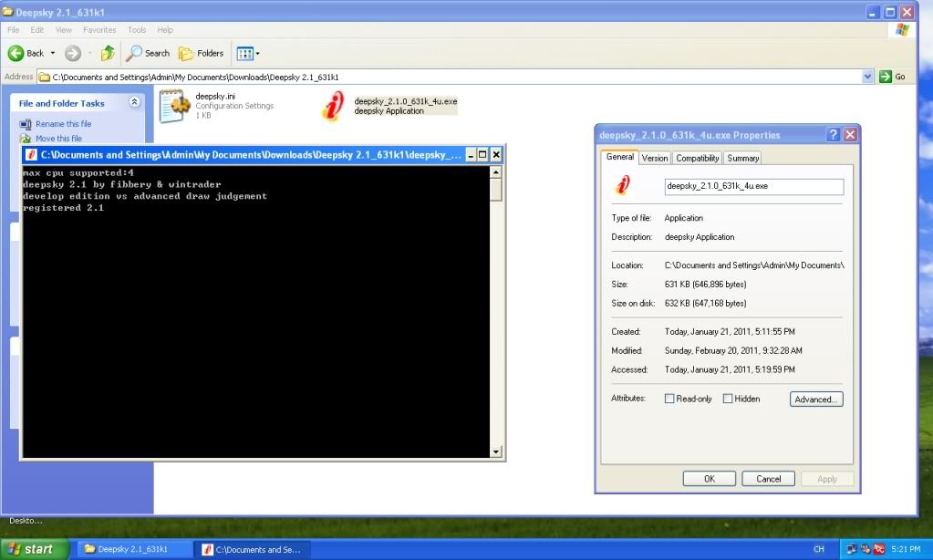Click the red security shield tray icon
The width and height of the screenshot is (933, 560).
[x=879, y=549]
